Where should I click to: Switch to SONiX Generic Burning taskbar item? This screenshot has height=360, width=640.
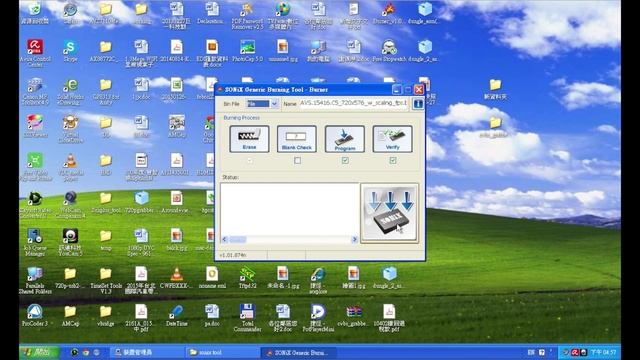pos(299,352)
